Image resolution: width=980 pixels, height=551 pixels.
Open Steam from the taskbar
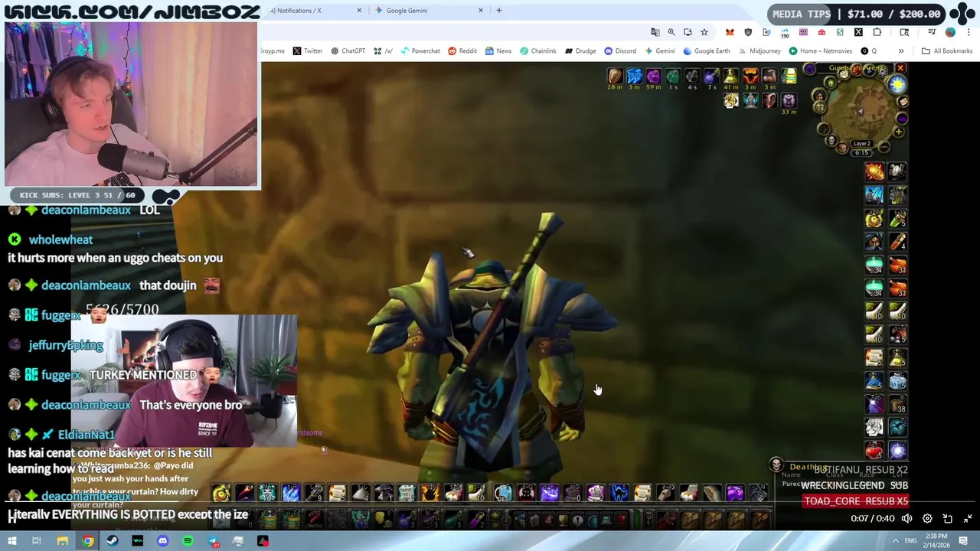tap(113, 541)
